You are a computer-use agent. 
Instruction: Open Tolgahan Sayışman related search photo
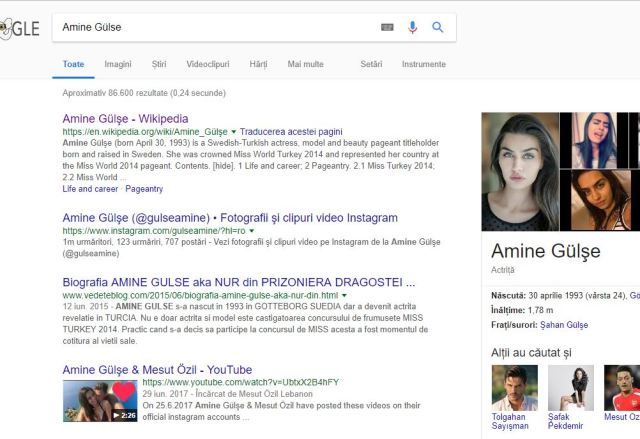[515, 388]
